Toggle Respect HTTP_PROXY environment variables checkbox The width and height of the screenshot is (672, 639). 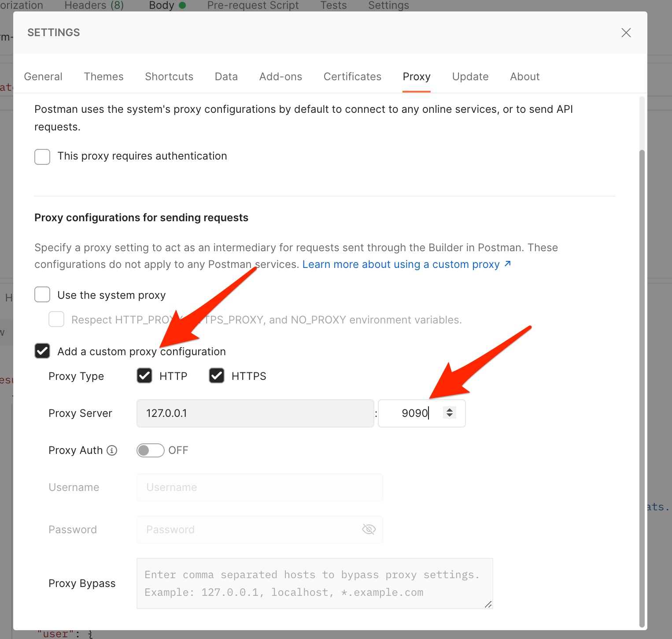[56, 319]
